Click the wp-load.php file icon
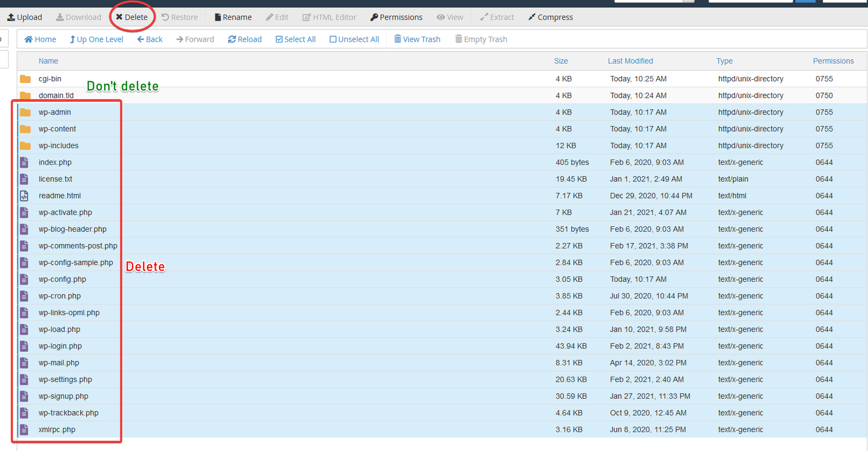The height and width of the screenshot is (451, 868). point(24,329)
